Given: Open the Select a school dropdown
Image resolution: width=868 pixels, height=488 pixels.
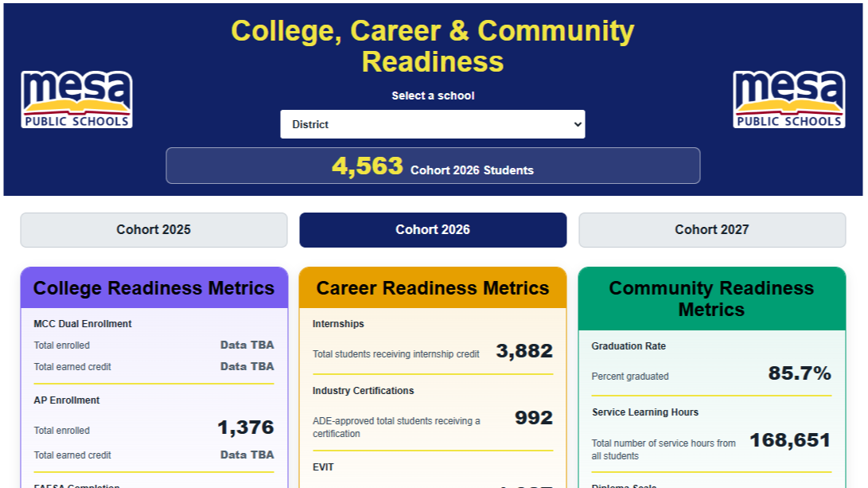Looking at the screenshot, I should [432, 124].
